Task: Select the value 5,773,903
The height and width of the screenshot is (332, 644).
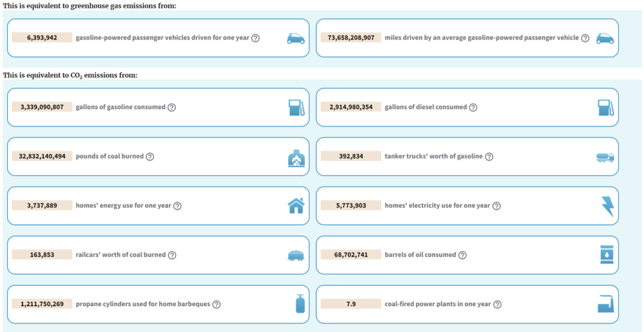Action: 351,206
